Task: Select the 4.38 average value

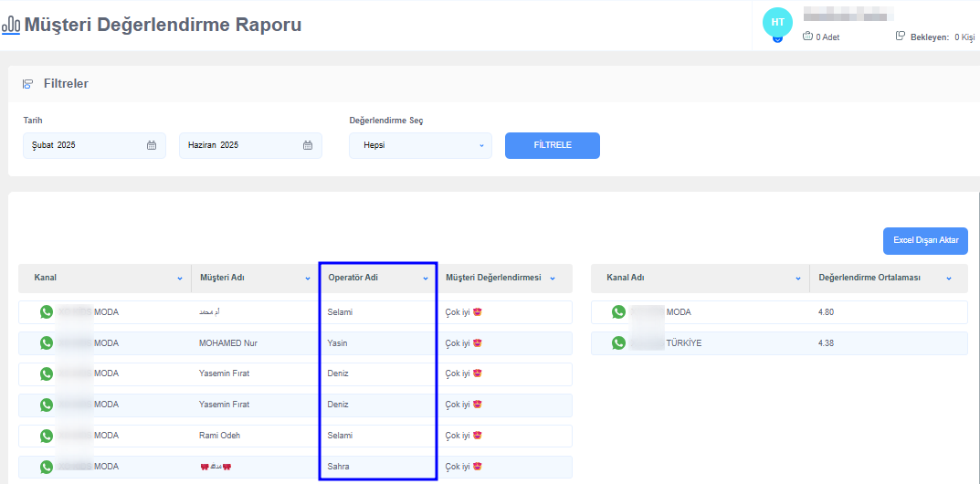Action: click(x=826, y=342)
